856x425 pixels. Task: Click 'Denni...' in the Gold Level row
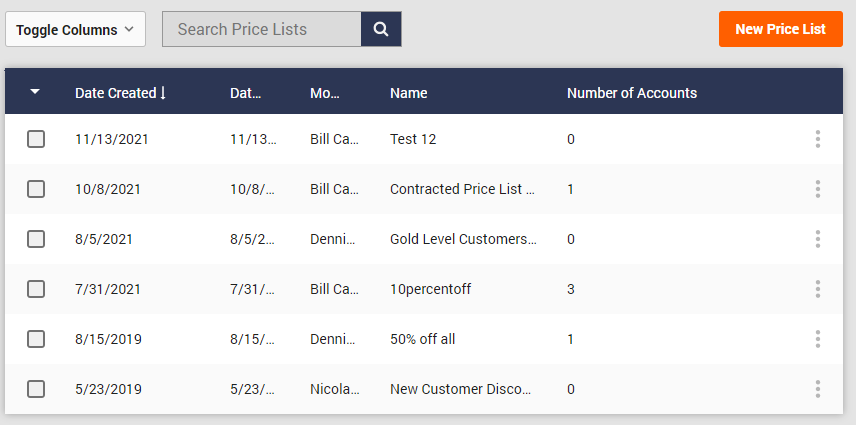click(332, 239)
